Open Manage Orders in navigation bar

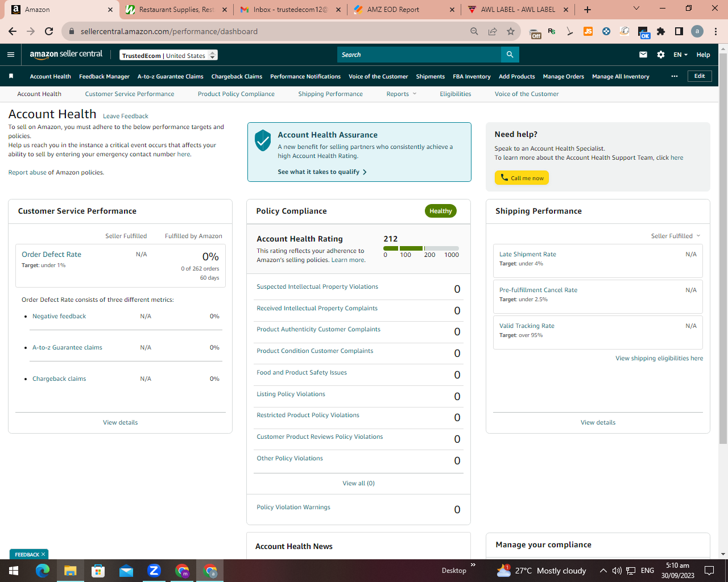[x=564, y=76]
